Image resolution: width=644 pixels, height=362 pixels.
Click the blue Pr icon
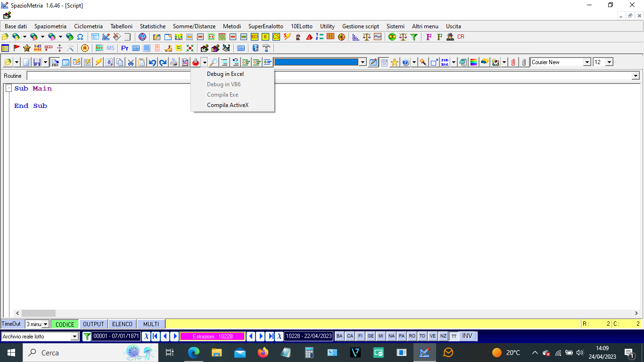pyautogui.click(x=125, y=48)
